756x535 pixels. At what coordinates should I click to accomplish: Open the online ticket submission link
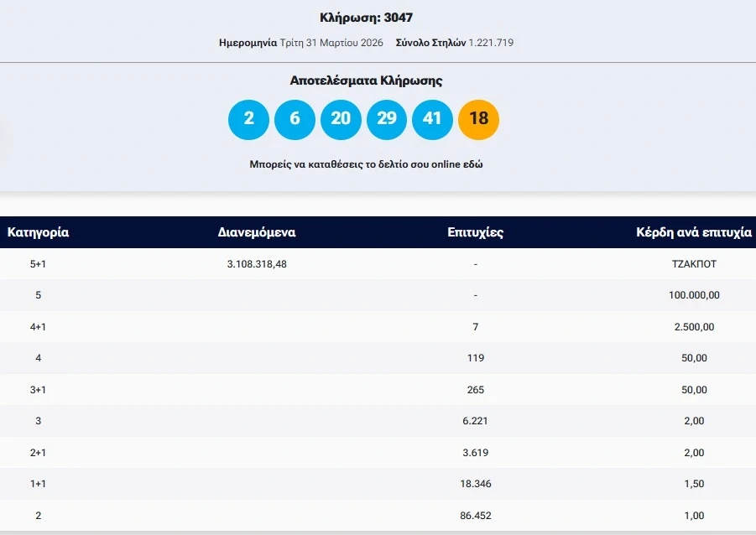(x=366, y=164)
